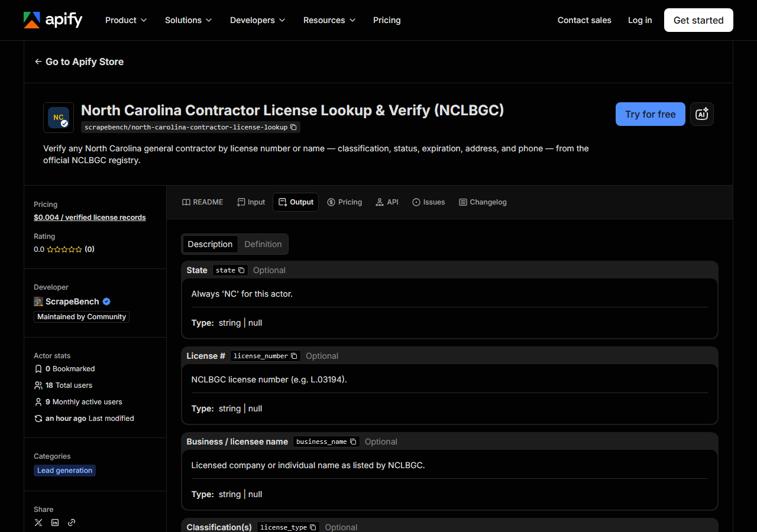Image resolution: width=757 pixels, height=532 pixels.
Task: Click the 'Always 'NC' for this actor.' text
Action: pos(242,294)
